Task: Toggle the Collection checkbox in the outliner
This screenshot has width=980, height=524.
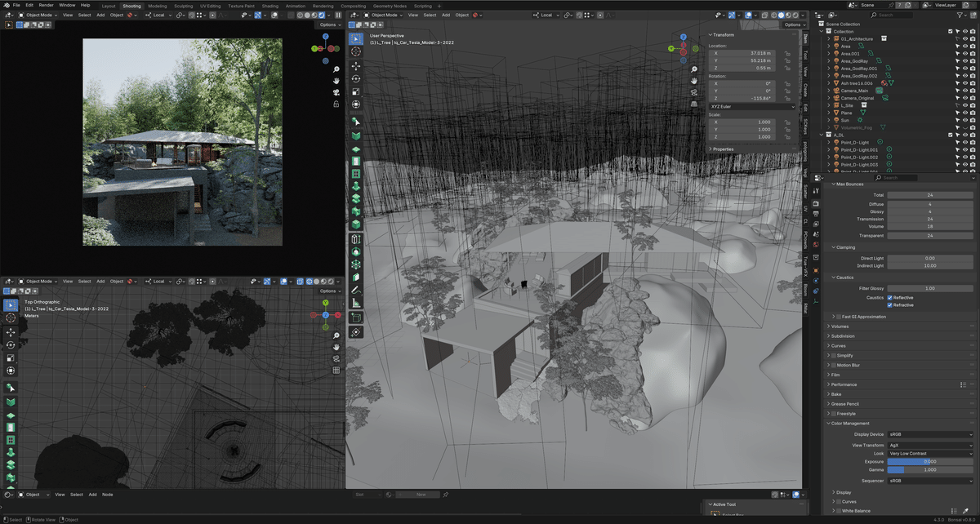Action: pyautogui.click(x=951, y=31)
